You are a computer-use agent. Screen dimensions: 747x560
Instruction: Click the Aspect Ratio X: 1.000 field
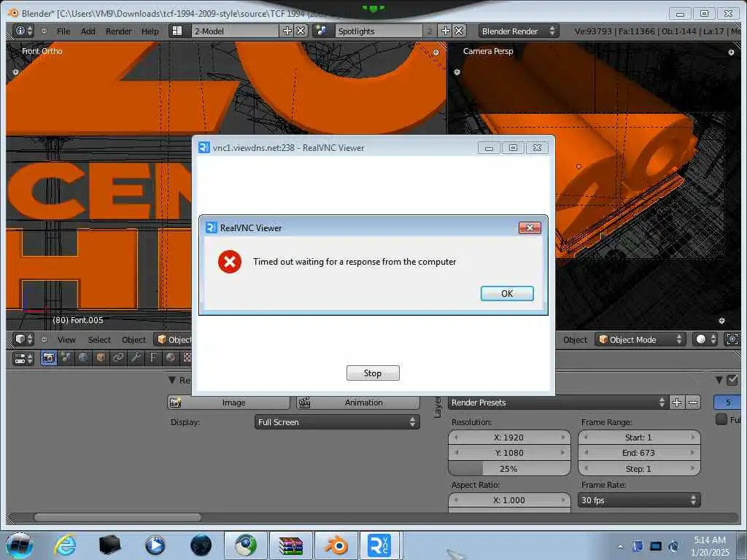coord(509,500)
